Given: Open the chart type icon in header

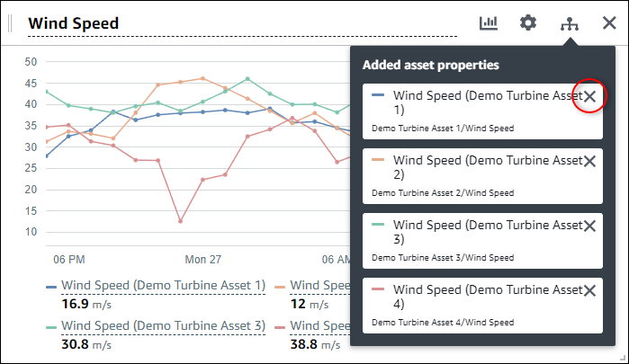Looking at the screenshot, I should click(488, 23).
